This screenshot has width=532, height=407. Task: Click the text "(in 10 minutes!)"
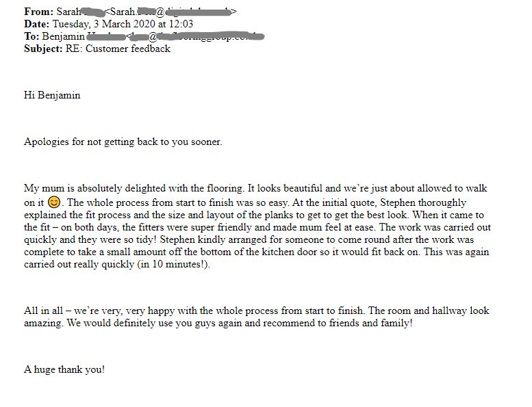click(x=171, y=265)
